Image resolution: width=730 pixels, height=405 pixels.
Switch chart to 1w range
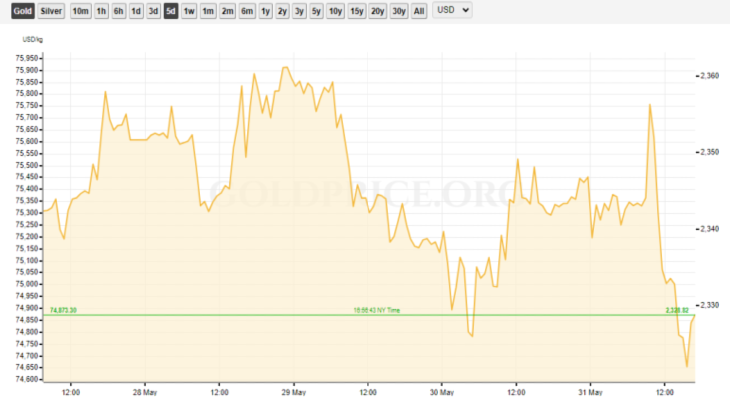189,11
